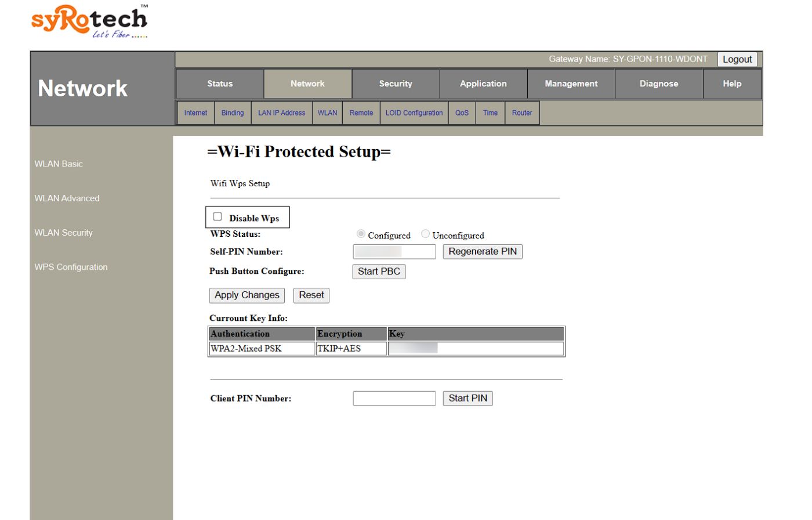812x520 pixels.
Task: Open the Application tab
Action: 483,84
